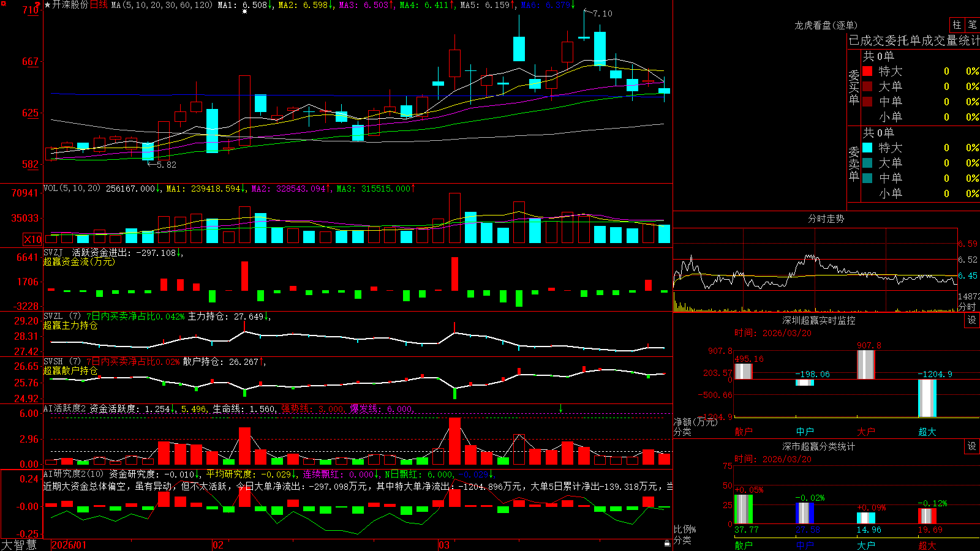Click the red 超大 bar at 19.69

click(x=927, y=516)
